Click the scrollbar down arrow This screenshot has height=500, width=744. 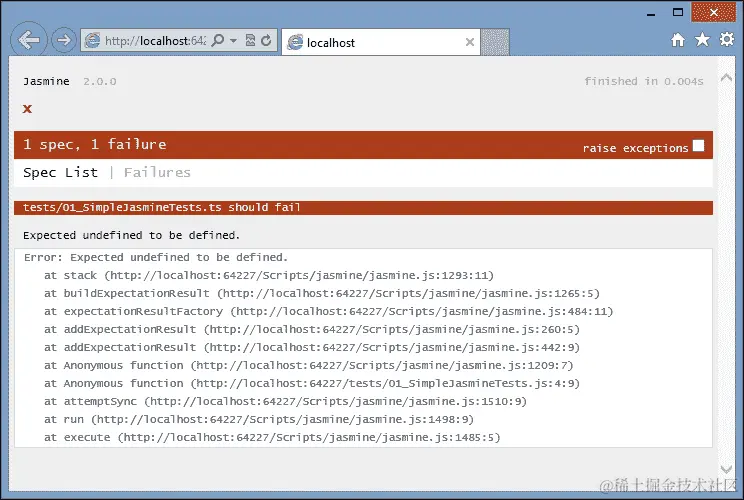click(726, 469)
